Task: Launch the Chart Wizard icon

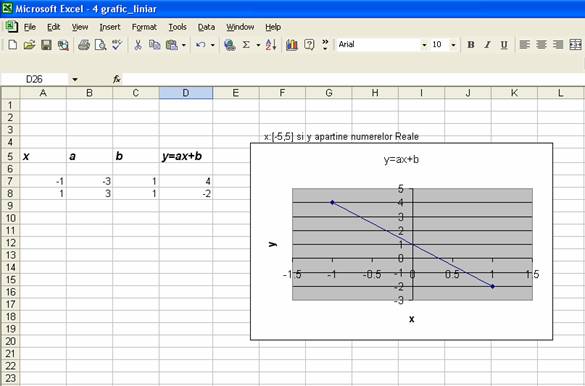Action: 292,45
